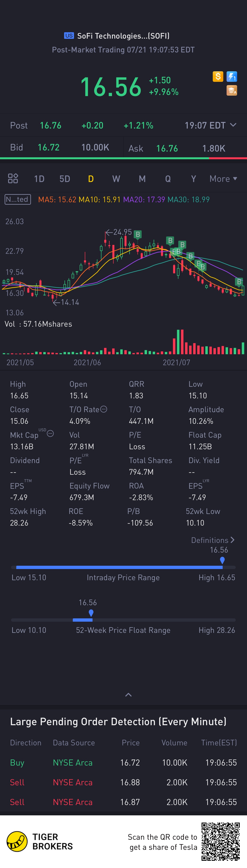Screen dimensions: 247x868
Task: Tap the +9.96% change percentage
Action: coord(164,92)
